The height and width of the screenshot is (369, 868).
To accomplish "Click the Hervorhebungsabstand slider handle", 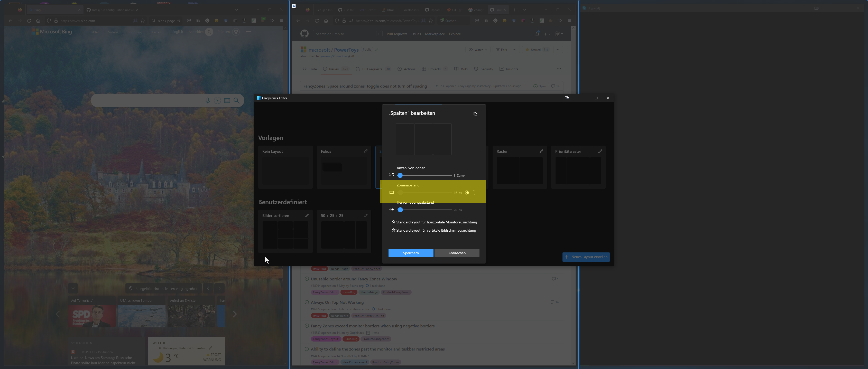I will 400,210.
